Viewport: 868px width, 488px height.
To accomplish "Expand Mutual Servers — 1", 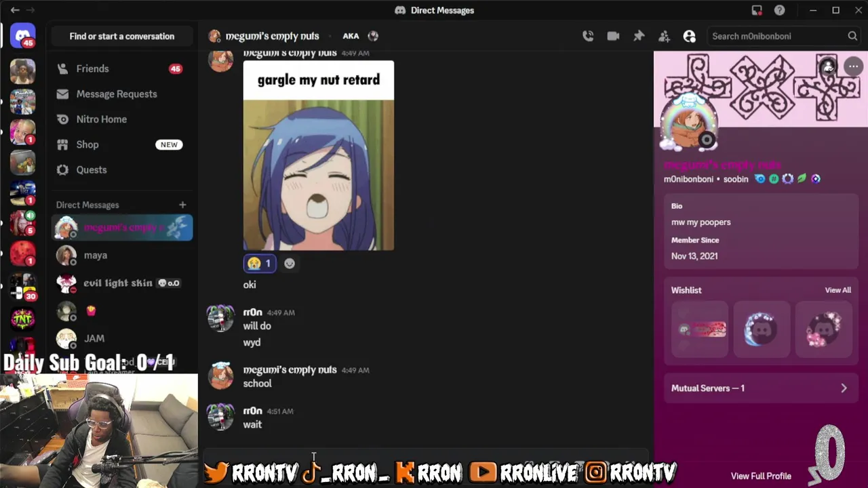I will coord(760,388).
